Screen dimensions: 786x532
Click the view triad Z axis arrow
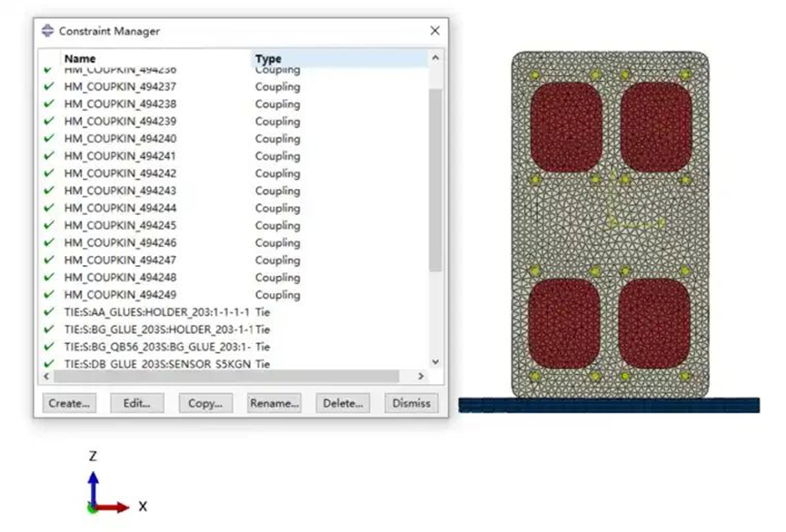(x=94, y=488)
